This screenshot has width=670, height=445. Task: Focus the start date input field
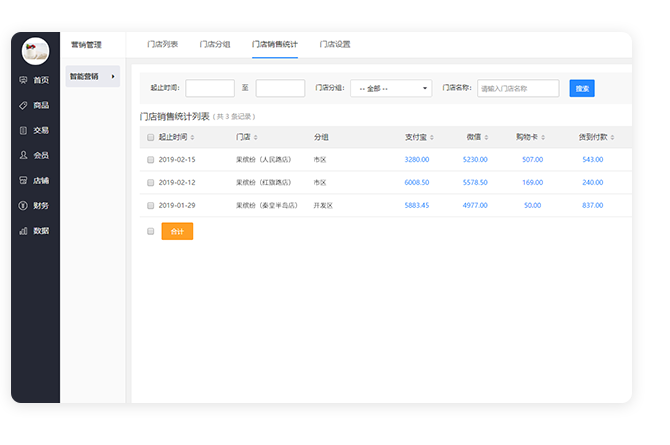pos(210,88)
